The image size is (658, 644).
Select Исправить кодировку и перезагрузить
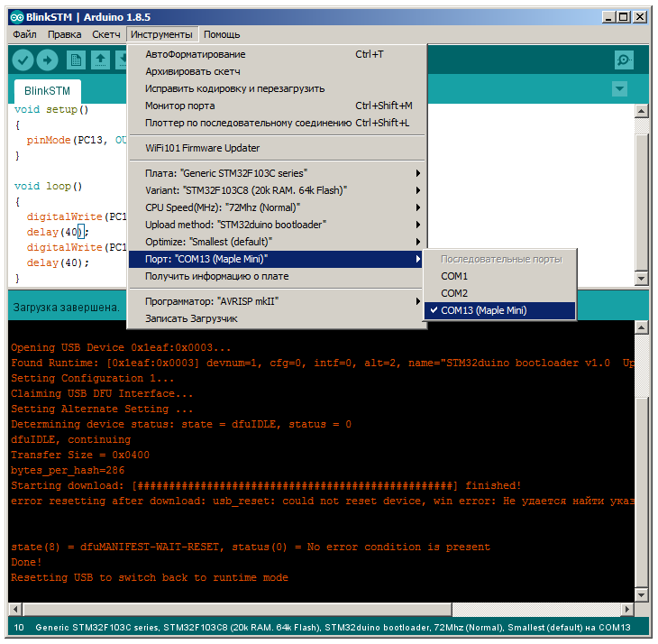pos(277,88)
